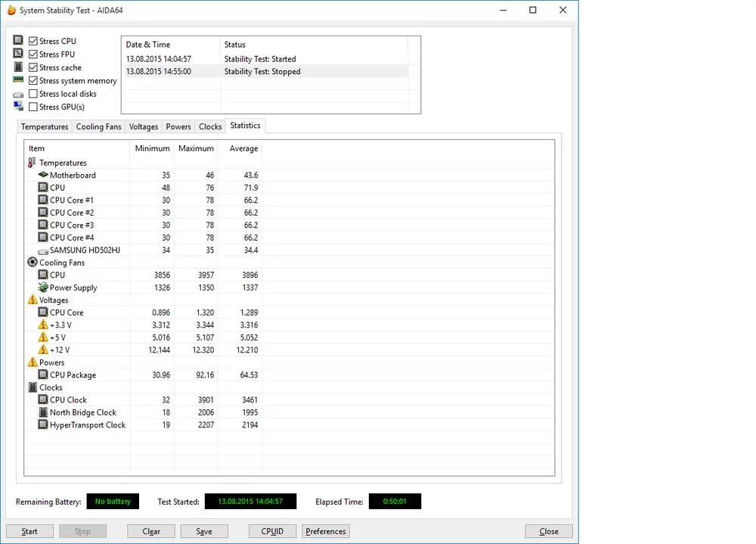The image size is (756, 544).
Task: Click the green Power Supply fan icon
Action: (x=43, y=288)
